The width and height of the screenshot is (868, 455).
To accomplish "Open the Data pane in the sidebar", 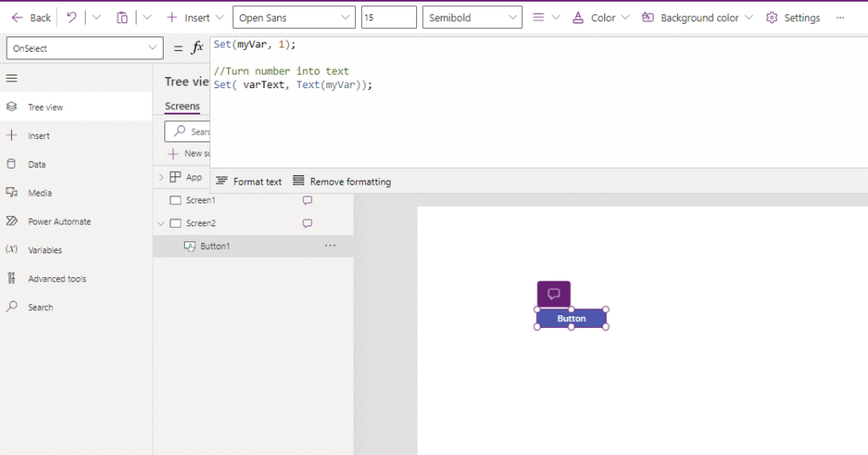I will tap(75, 164).
